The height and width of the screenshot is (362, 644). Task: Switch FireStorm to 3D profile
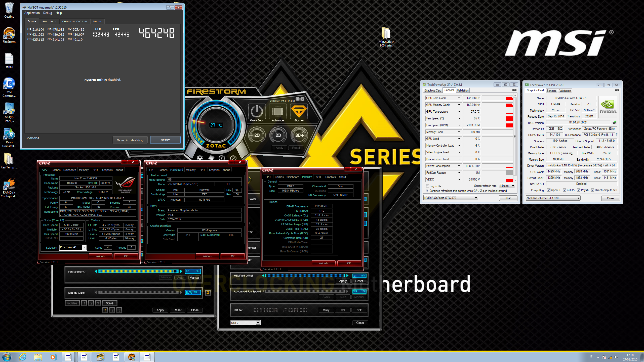point(278,135)
